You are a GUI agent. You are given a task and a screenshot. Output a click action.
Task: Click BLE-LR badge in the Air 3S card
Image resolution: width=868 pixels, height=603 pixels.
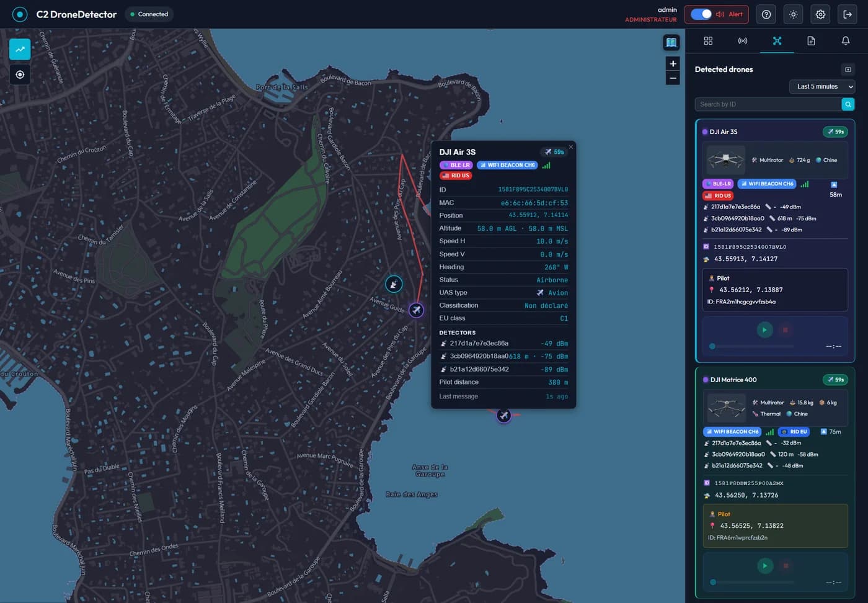click(718, 184)
